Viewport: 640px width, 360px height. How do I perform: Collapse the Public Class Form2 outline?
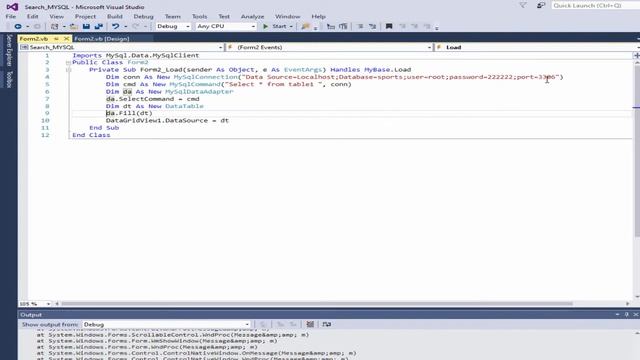68,62
